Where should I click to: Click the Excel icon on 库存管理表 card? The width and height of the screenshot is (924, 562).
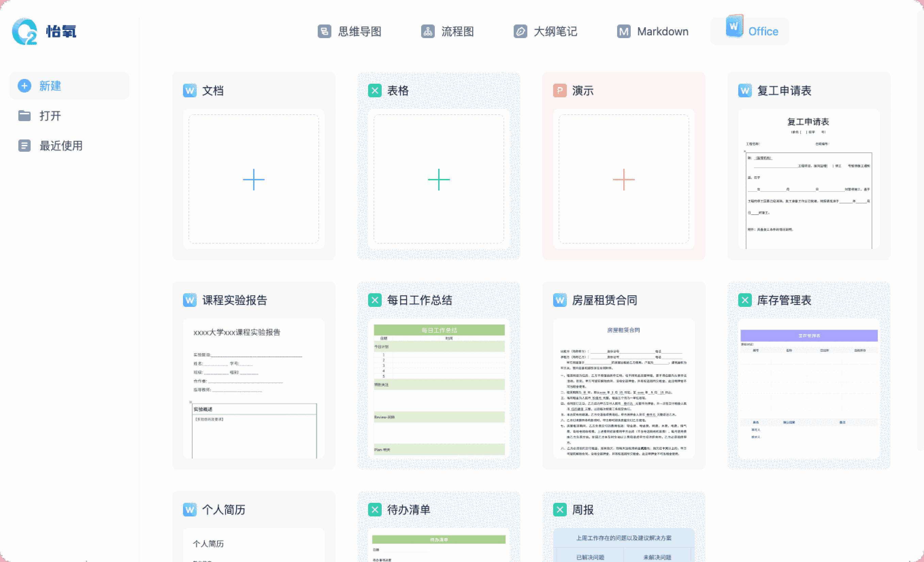pos(744,300)
